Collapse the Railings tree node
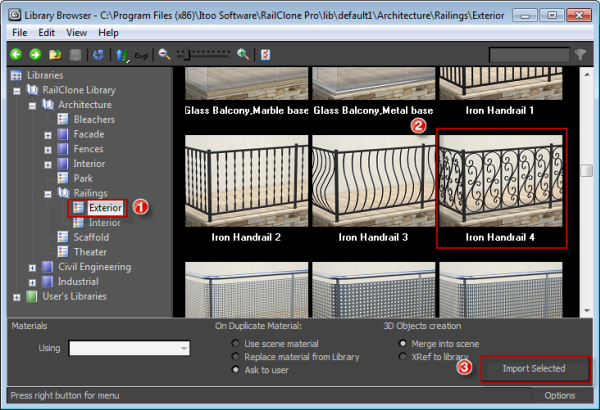600x410 pixels. (x=48, y=194)
